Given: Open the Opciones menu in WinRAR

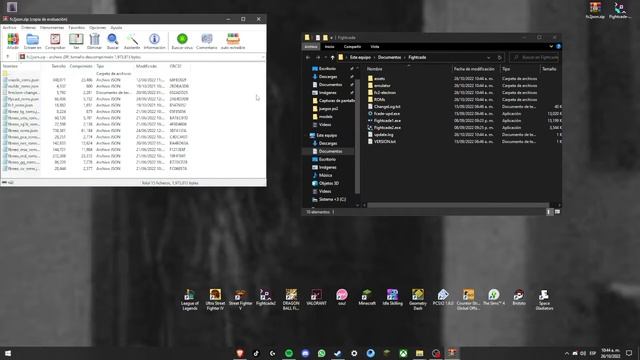Looking at the screenshot, I should pos(98,27).
